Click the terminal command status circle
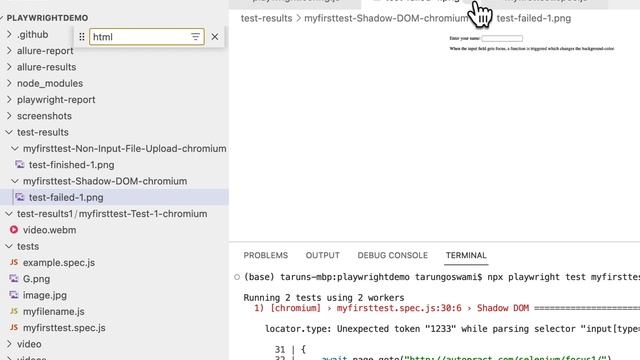 (x=237, y=277)
